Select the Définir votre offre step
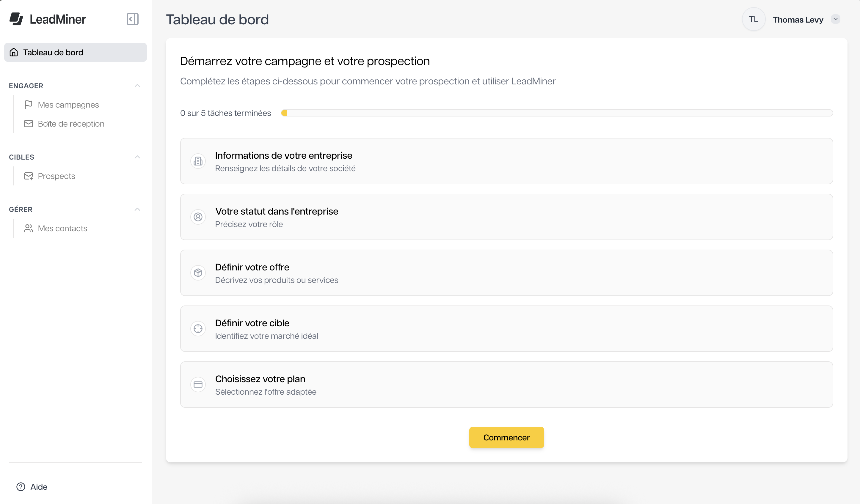Image resolution: width=860 pixels, height=504 pixels. tap(506, 273)
